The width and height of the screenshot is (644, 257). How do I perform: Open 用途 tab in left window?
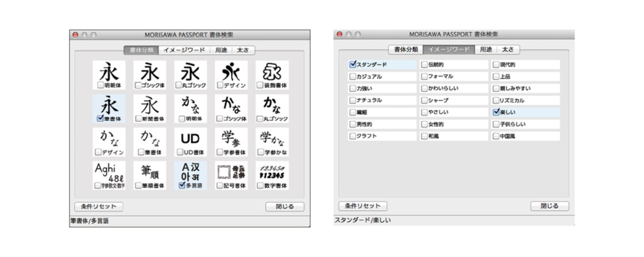point(221,50)
